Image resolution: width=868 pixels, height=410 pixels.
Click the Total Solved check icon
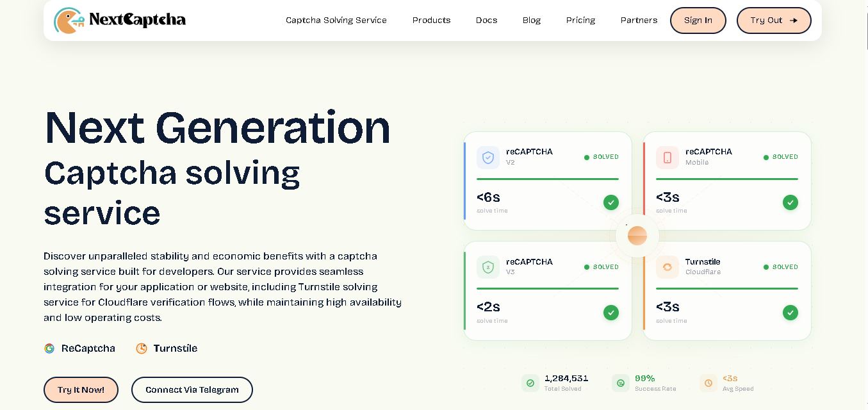tap(530, 383)
